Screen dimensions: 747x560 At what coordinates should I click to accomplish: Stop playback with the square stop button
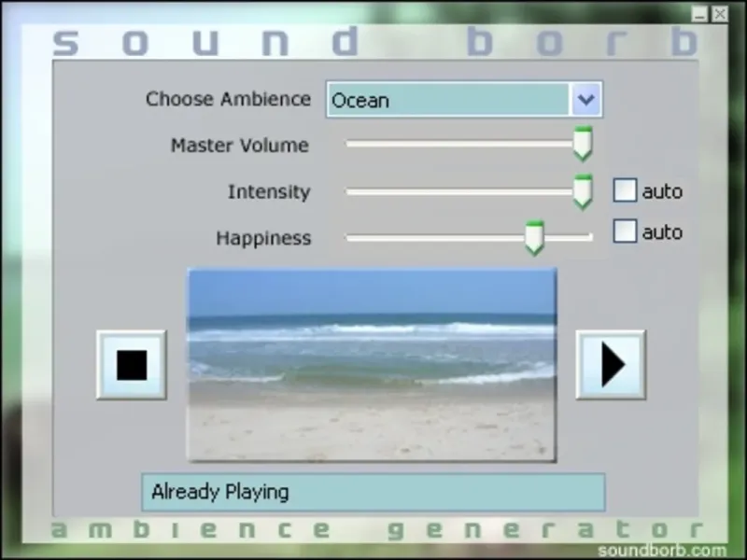point(132,365)
